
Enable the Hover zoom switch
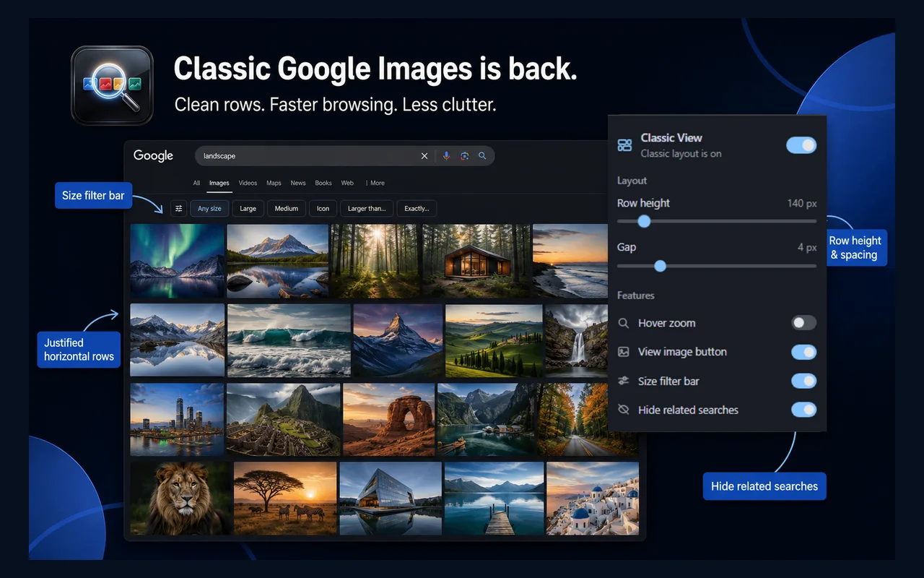coord(803,323)
